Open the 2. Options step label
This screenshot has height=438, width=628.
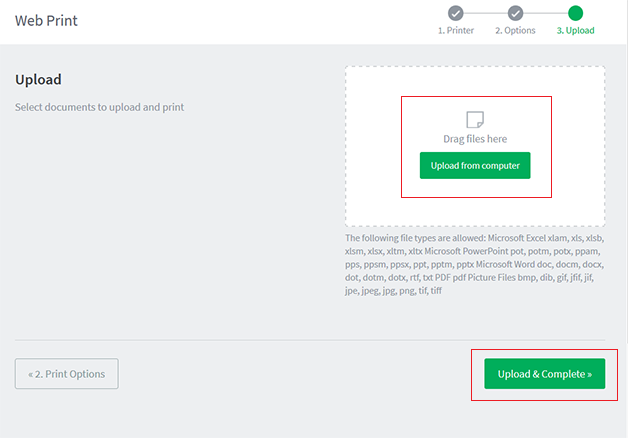[x=515, y=30]
